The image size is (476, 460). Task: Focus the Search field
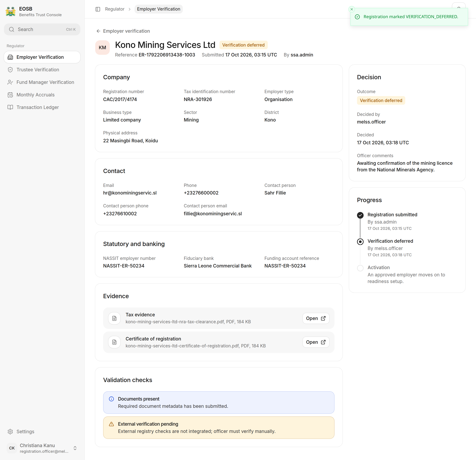(x=42, y=29)
